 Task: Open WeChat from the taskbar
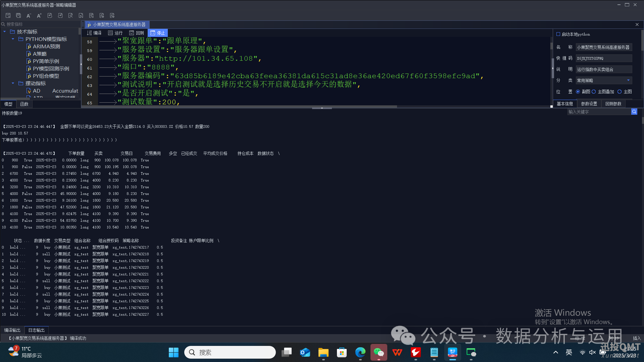pyautogui.click(x=379, y=352)
